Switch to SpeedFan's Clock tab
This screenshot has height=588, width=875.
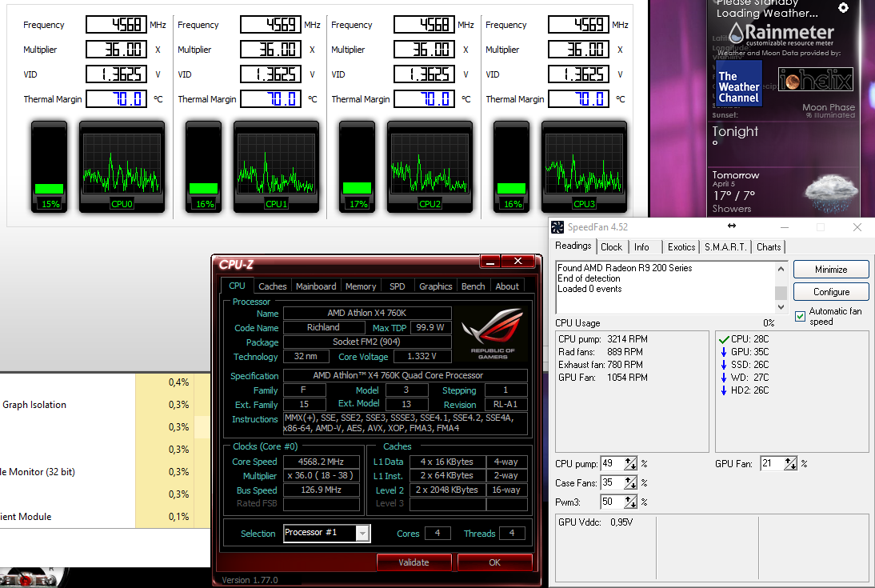(x=611, y=247)
